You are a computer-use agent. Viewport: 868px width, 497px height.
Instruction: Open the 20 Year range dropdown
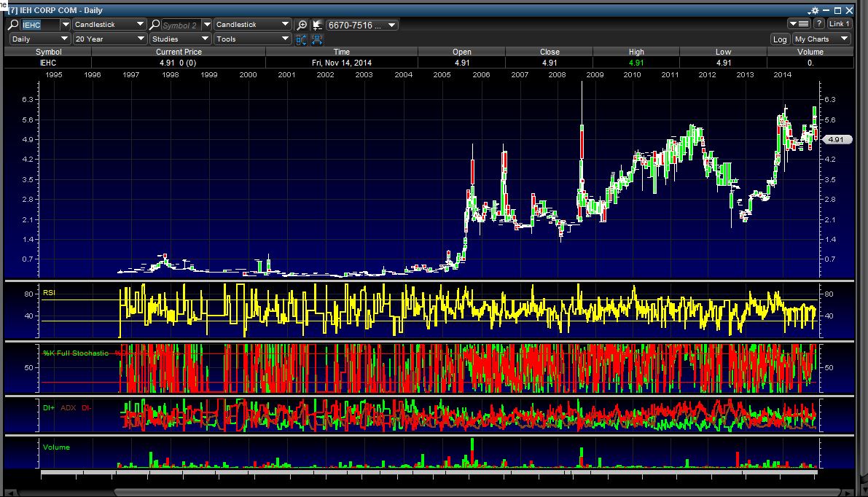point(110,39)
